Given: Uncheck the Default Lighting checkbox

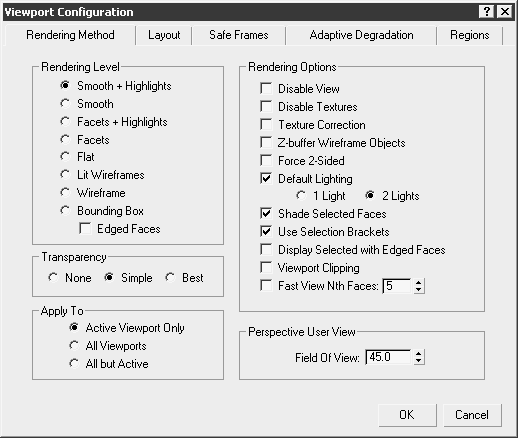Looking at the screenshot, I should click(266, 179).
